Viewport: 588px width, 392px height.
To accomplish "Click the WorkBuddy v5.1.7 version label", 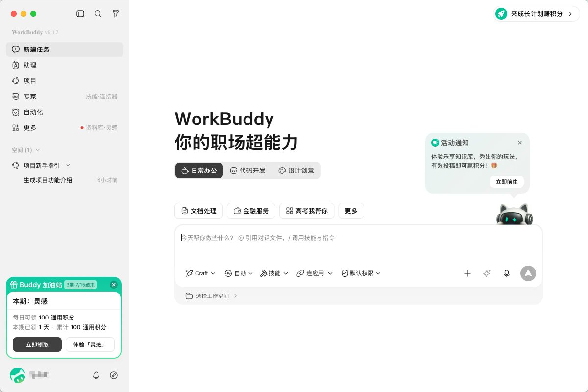I will coord(35,32).
